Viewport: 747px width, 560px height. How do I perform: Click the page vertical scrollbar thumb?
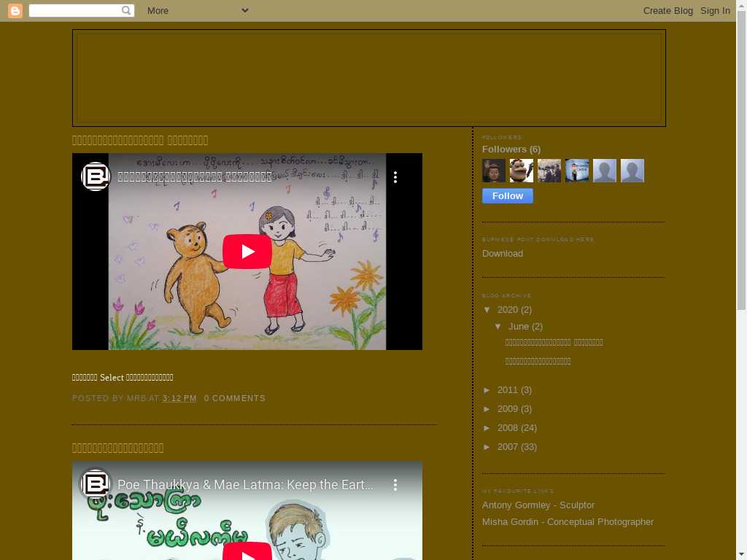point(741,160)
